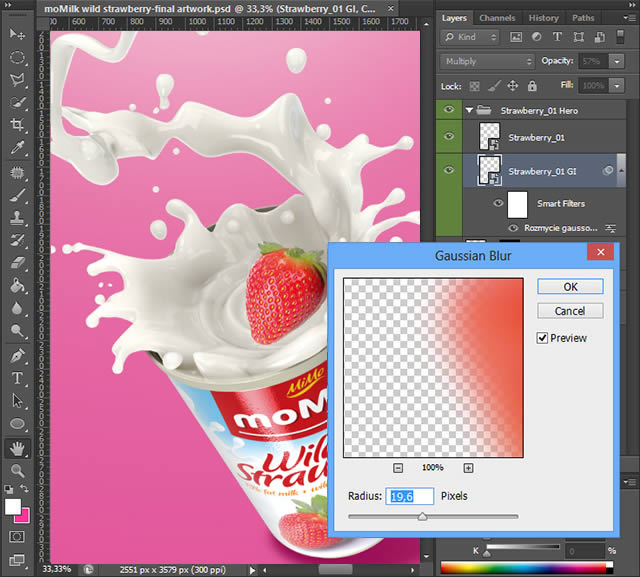This screenshot has width=640, height=577.
Task: Lock layer position
Action: point(513,86)
